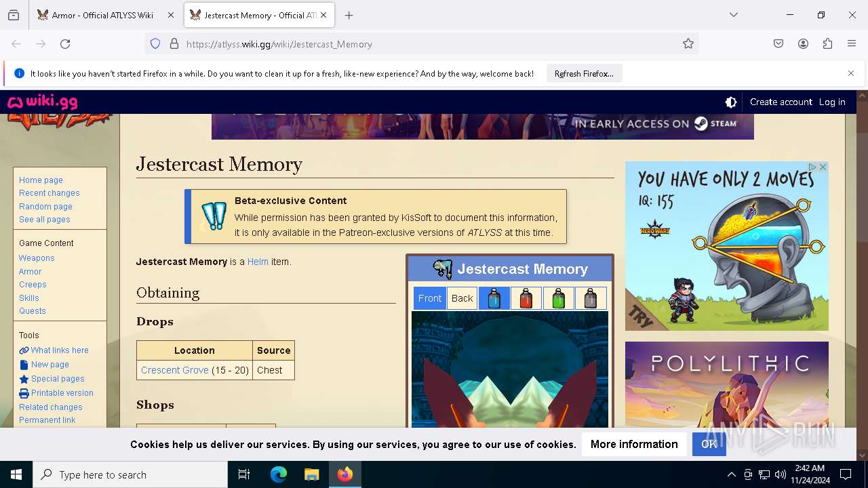The width and height of the screenshot is (868, 488).
Task: Select the grey dye bottle variant
Action: coord(591,298)
